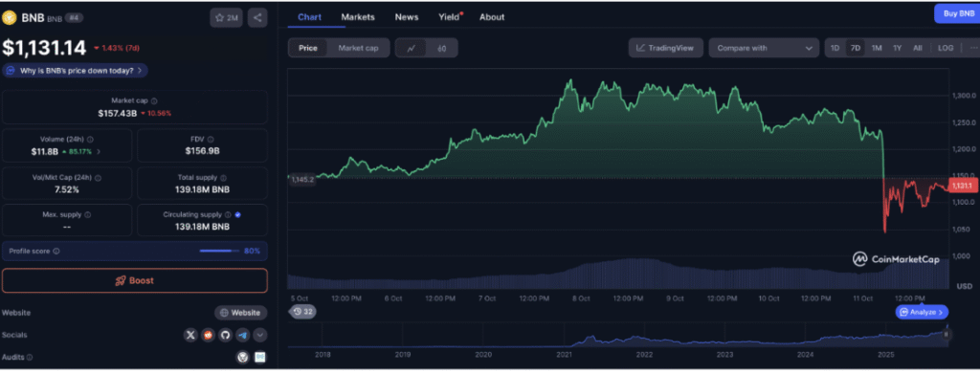Show Circulating supply info icon
The width and height of the screenshot is (980, 374).
[228, 215]
